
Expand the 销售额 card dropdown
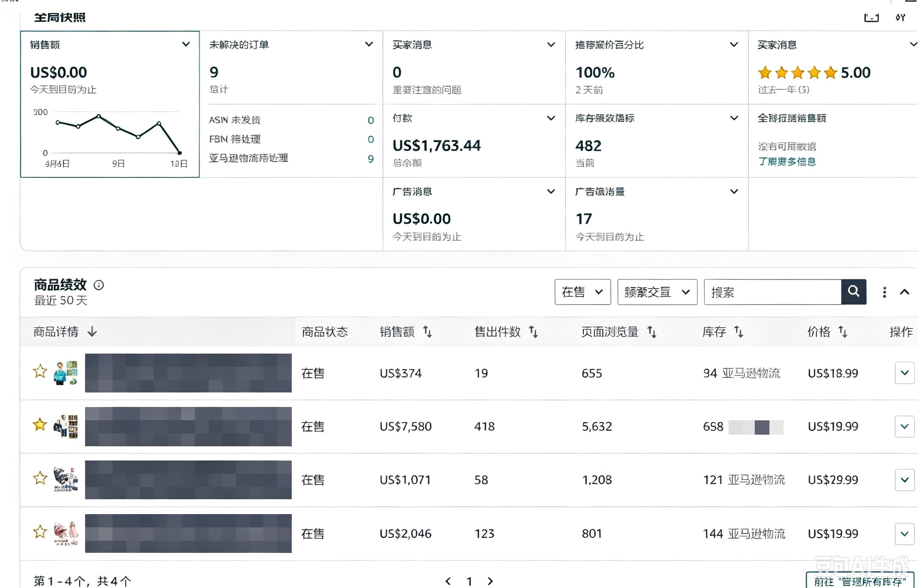coord(186,44)
